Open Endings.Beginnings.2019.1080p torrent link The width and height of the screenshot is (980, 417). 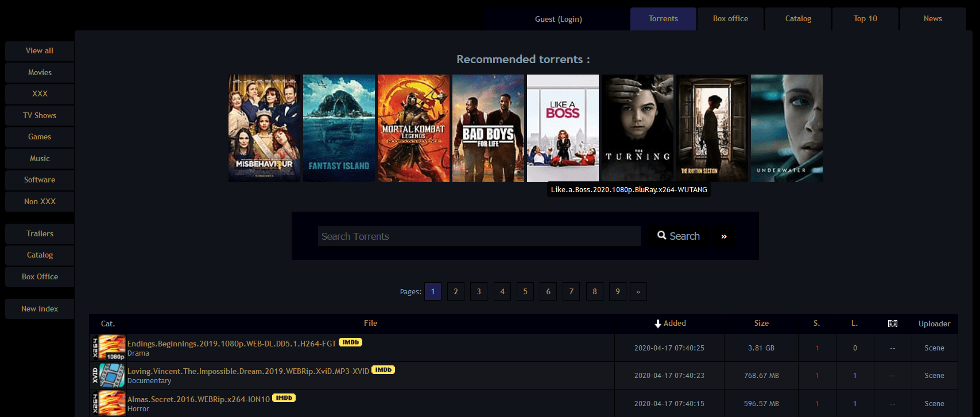click(231, 344)
